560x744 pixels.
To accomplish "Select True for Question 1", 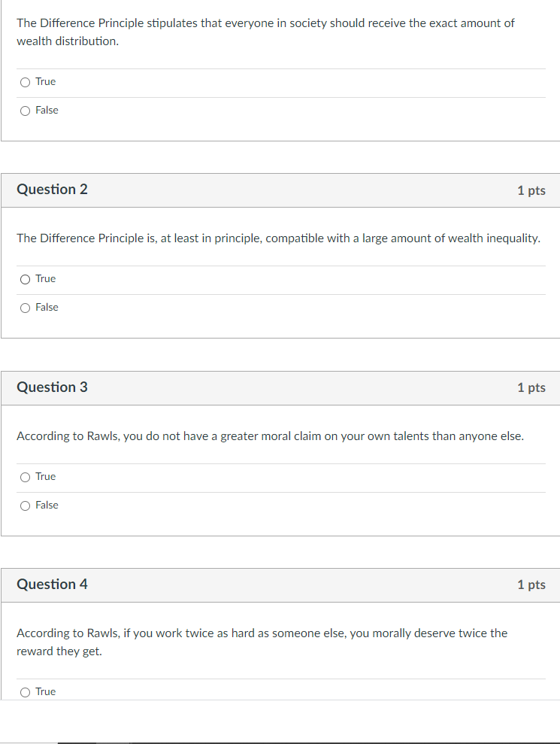I will (x=24, y=82).
